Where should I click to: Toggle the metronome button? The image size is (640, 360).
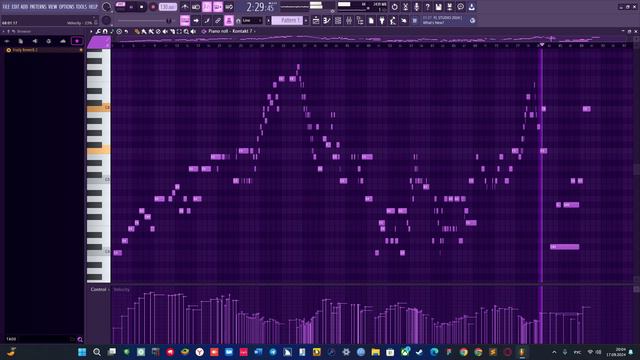(185, 7)
